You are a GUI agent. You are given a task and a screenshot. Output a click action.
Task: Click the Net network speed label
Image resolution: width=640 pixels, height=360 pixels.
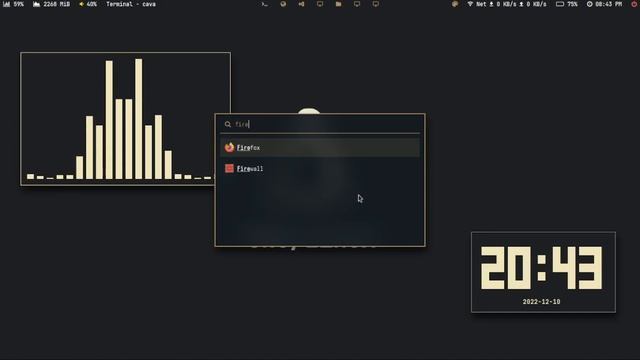click(481, 4)
